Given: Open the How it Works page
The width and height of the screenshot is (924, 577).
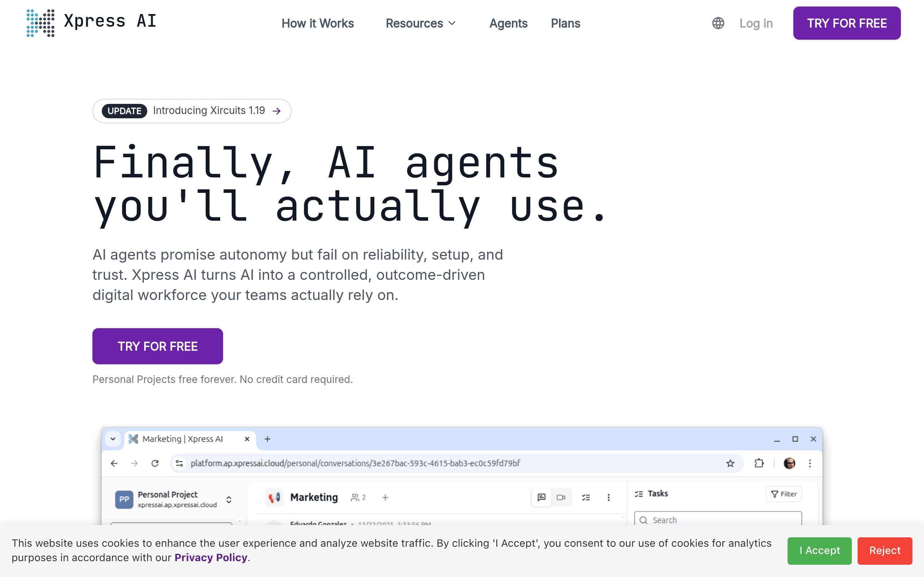Looking at the screenshot, I should (318, 23).
